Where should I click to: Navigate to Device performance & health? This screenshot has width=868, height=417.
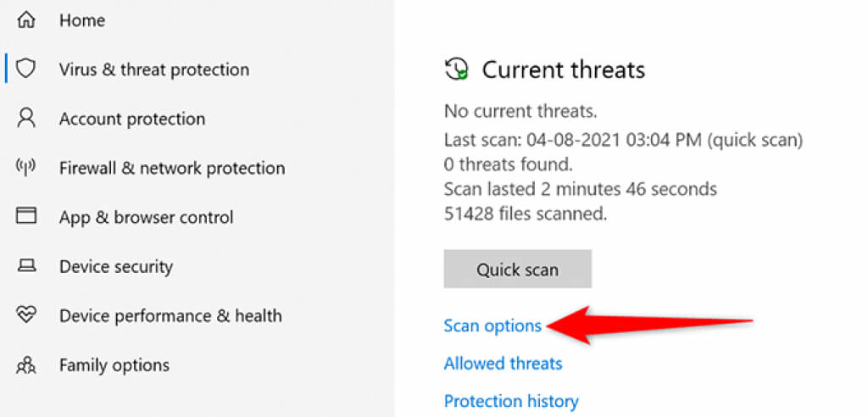(170, 316)
